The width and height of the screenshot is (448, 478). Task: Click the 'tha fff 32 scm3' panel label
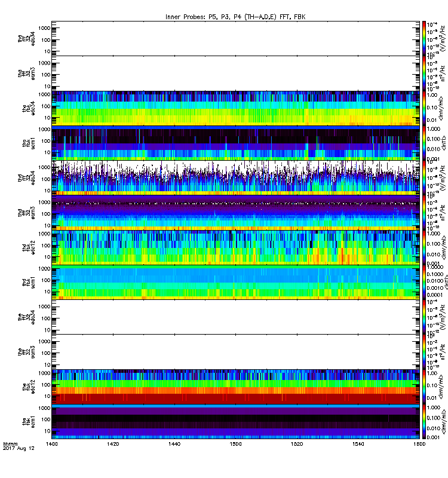pos(26,73)
